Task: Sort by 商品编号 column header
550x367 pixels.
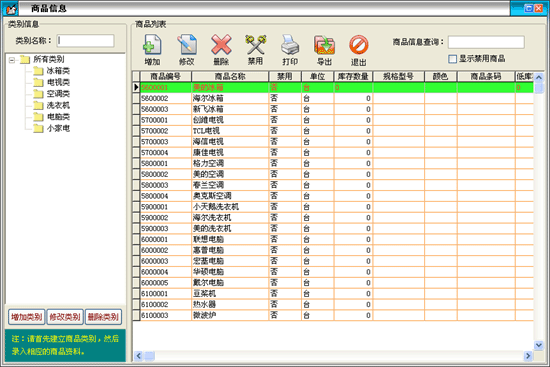Action: point(166,76)
